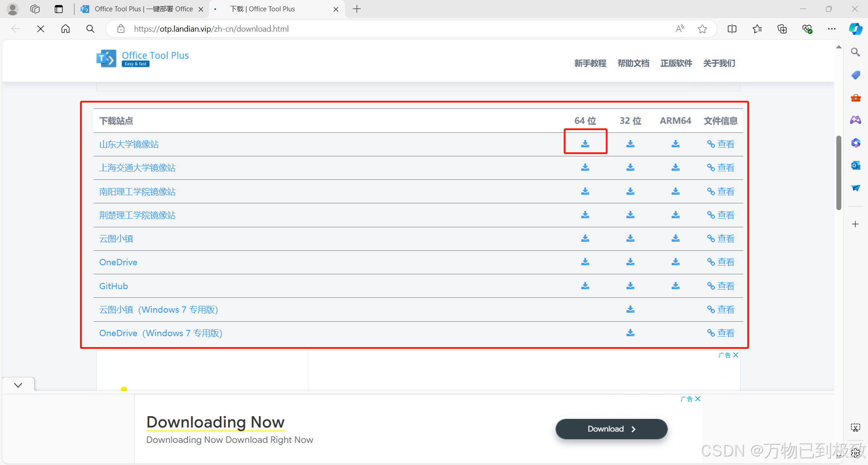Open 南阳理工学院镜像站 link
The height and width of the screenshot is (465, 868).
click(x=137, y=192)
